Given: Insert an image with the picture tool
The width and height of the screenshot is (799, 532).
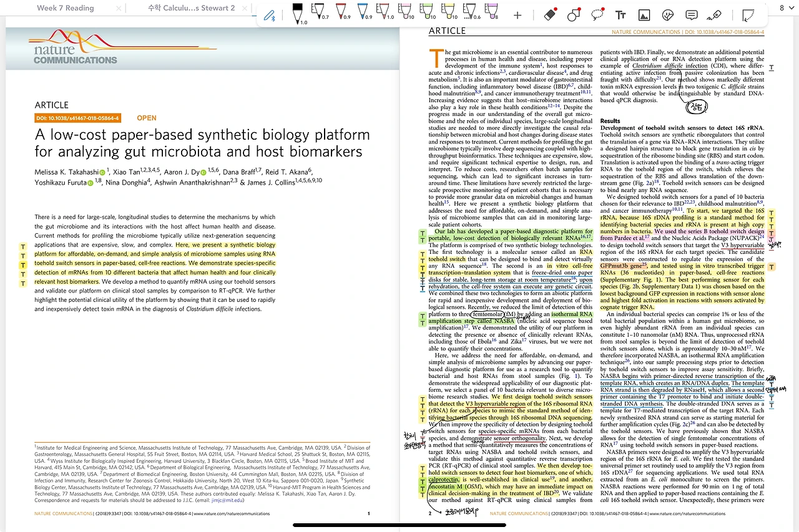Looking at the screenshot, I should (644, 15).
